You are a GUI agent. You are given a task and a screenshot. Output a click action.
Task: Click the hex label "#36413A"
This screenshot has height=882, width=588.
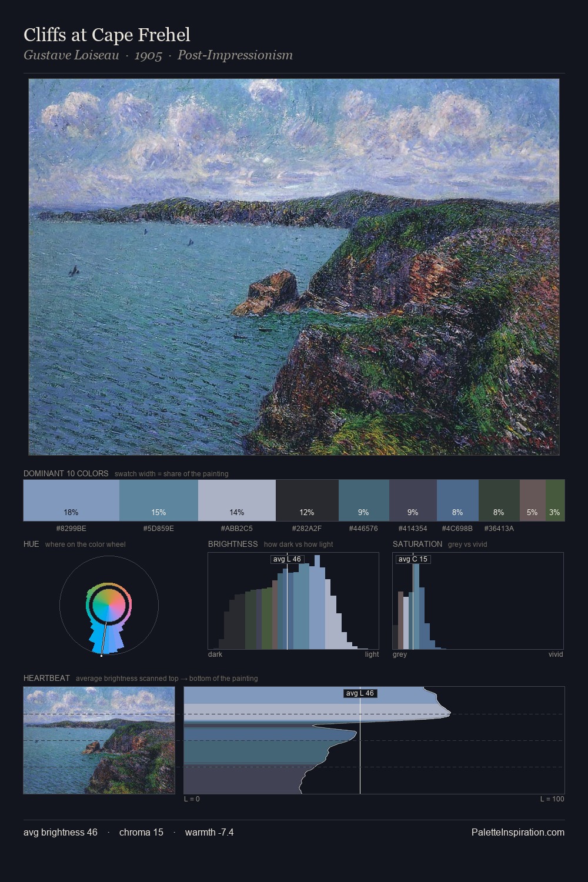(x=499, y=528)
